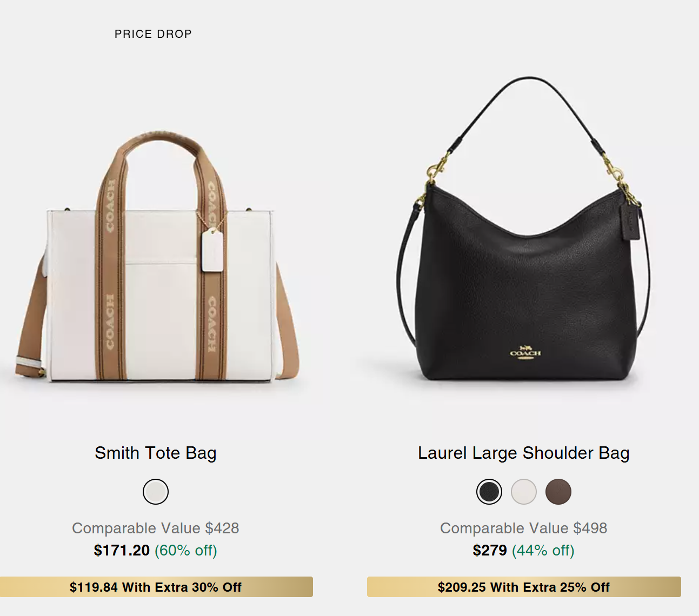The width and height of the screenshot is (699, 616).
Task: Select the black swatch for the Laurel bag
Action: [489, 492]
